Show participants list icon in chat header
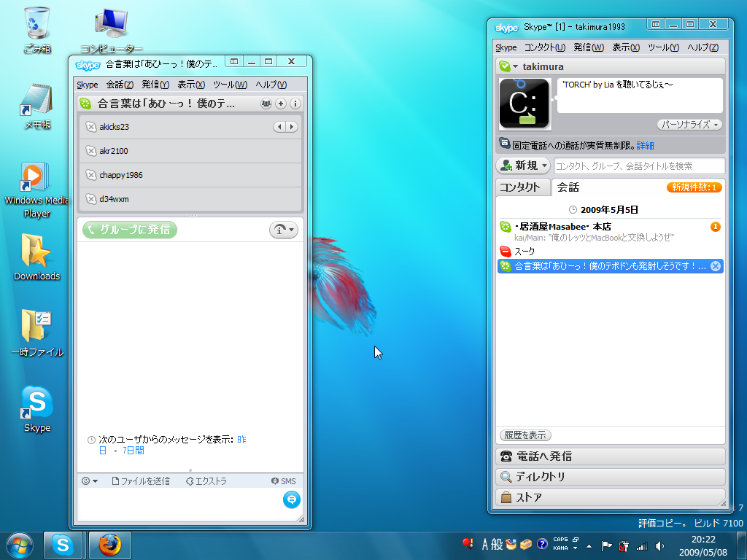Image resolution: width=747 pixels, height=560 pixels. [266, 104]
